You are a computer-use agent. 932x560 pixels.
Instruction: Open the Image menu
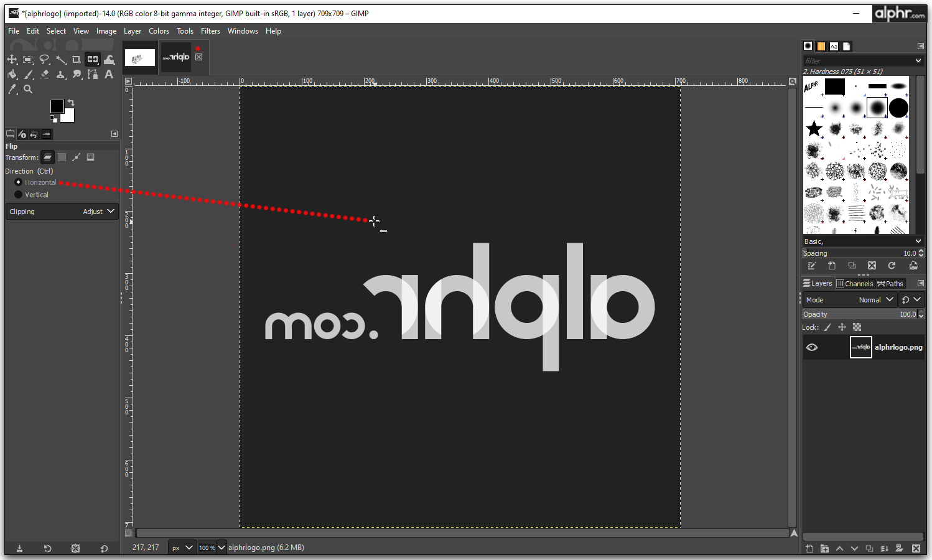pyautogui.click(x=106, y=31)
